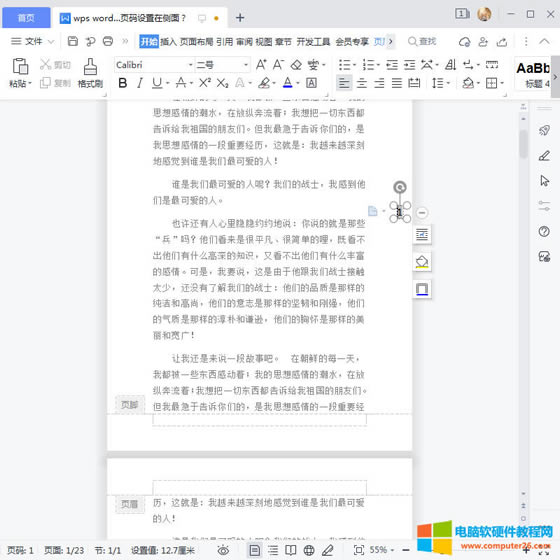Align paragraph to the right
The image size is (560, 560).
[x=379, y=83]
